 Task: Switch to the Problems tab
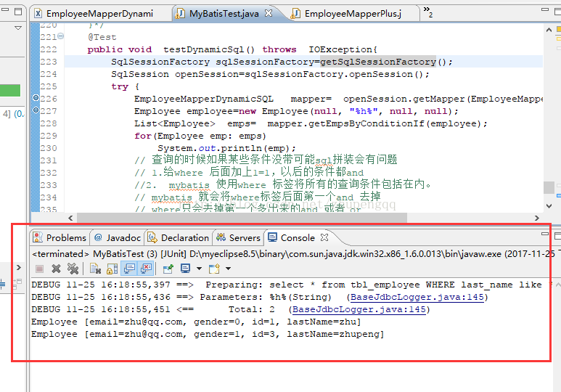pos(60,237)
